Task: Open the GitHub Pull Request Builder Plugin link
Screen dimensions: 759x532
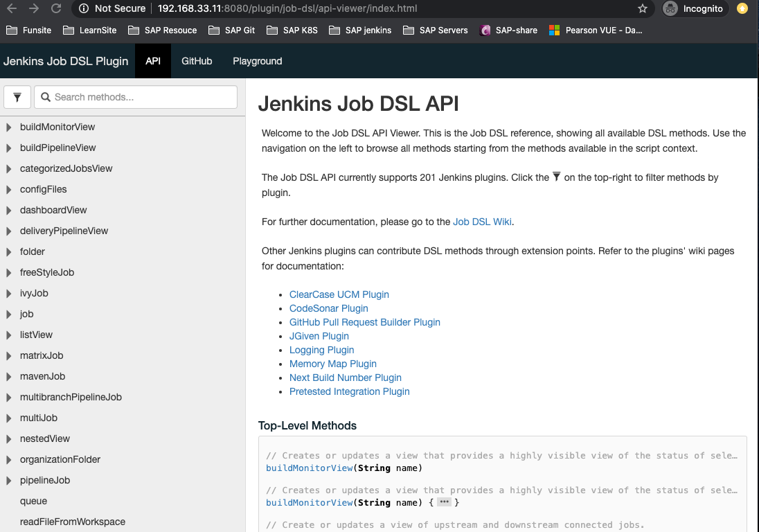Action: tap(365, 322)
